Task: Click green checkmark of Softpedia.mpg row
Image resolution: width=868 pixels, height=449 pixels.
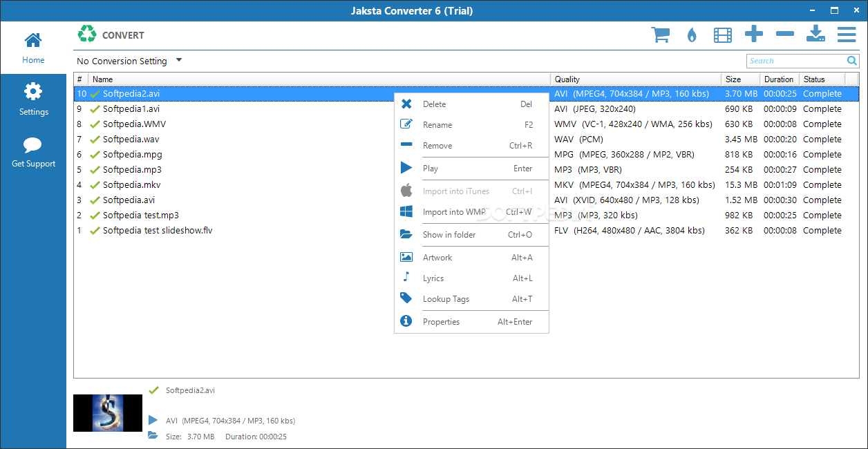Action: click(95, 155)
